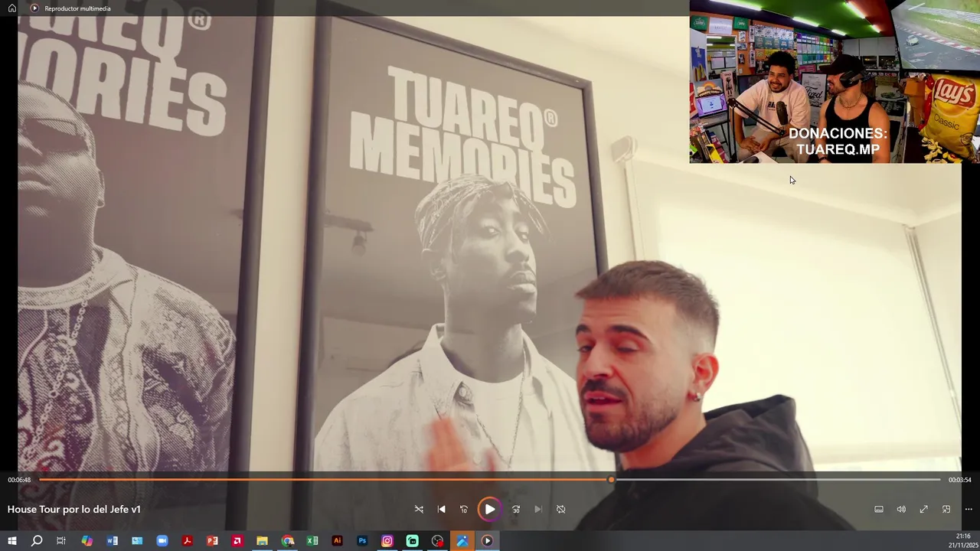Go to previous track
Image resolution: width=980 pixels, height=551 pixels.
click(441, 509)
